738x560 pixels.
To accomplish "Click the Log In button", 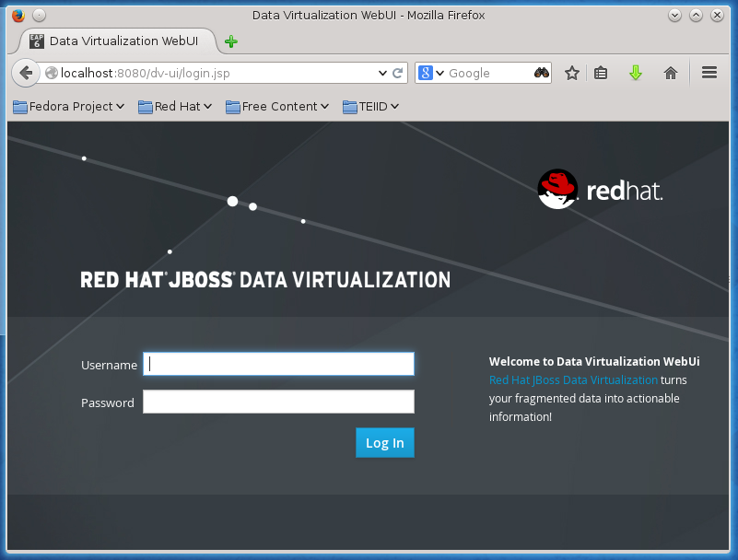I will (x=385, y=443).
